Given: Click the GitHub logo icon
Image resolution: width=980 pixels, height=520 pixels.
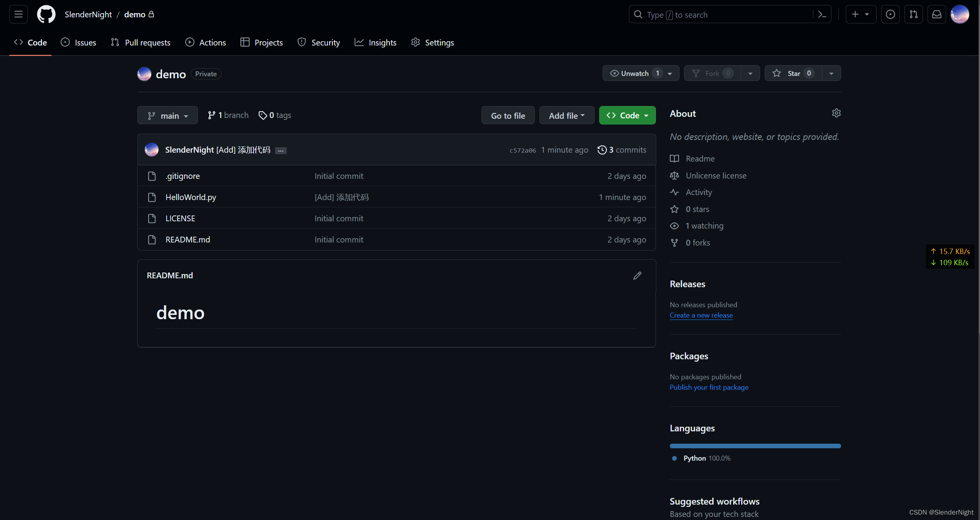Looking at the screenshot, I should tap(46, 15).
